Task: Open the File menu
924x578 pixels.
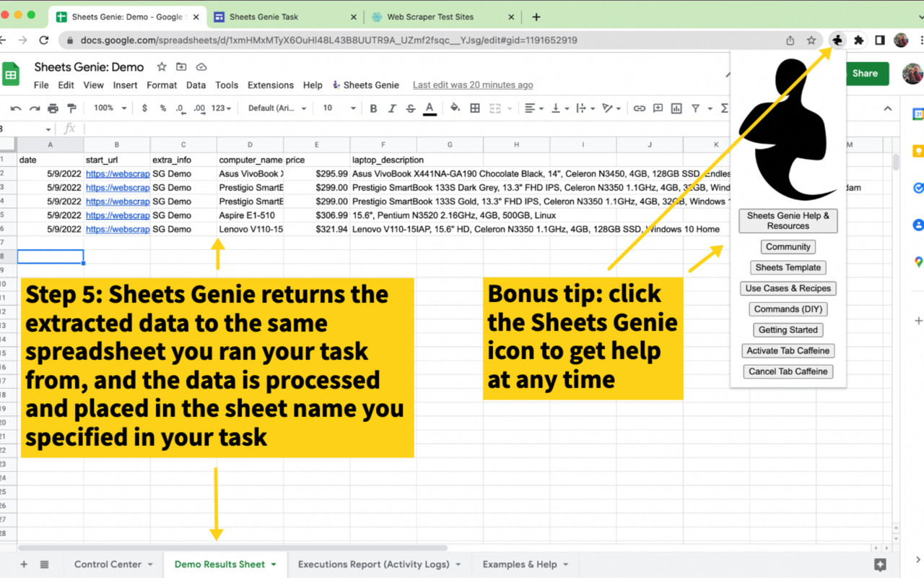Action: (41, 85)
